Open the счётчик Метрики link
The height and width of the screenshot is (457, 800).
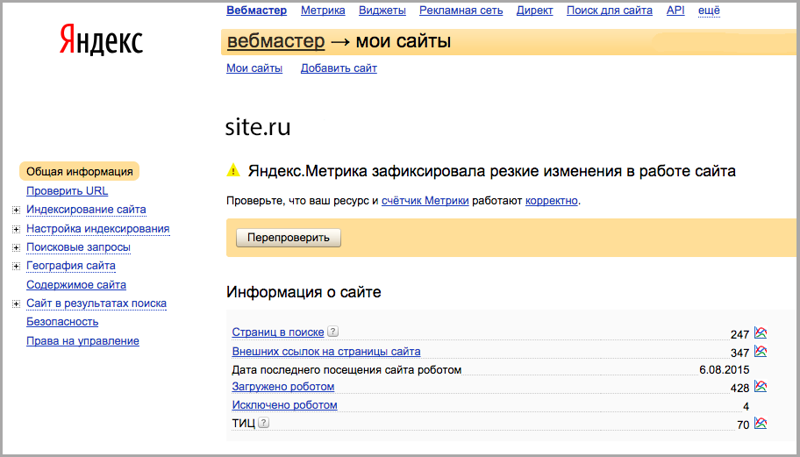(425, 200)
